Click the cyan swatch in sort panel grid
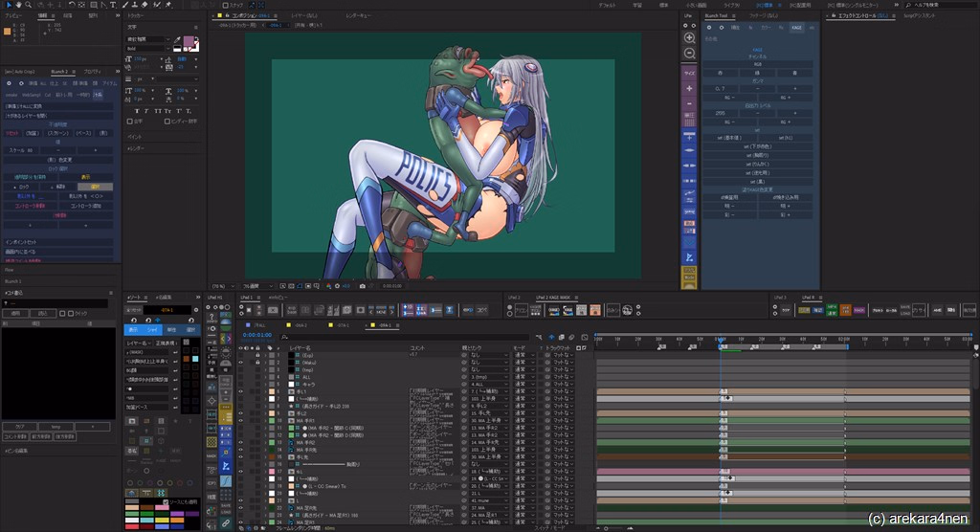Viewport: 980px width, 532px height. [x=195, y=359]
